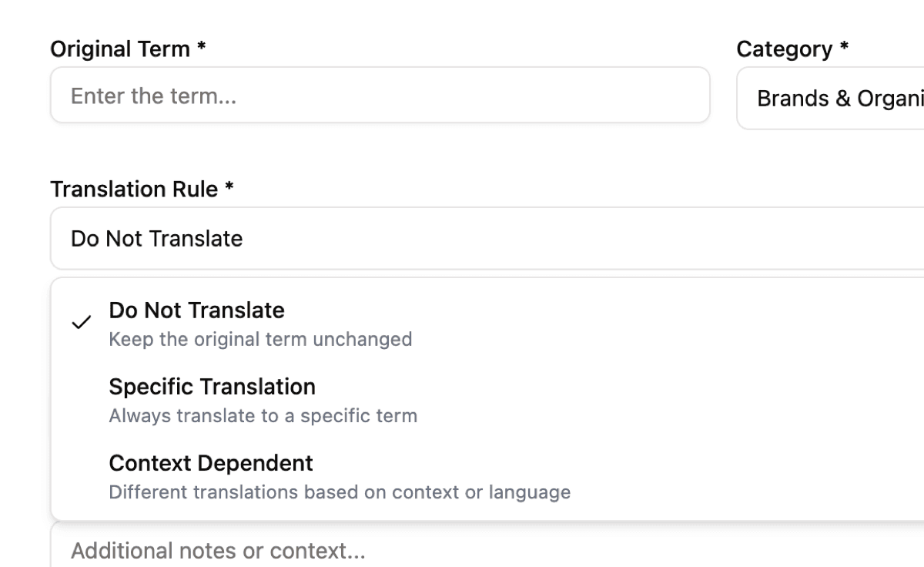924x567 pixels.
Task: Highlight the "Specific Translation" option title
Action: [212, 387]
